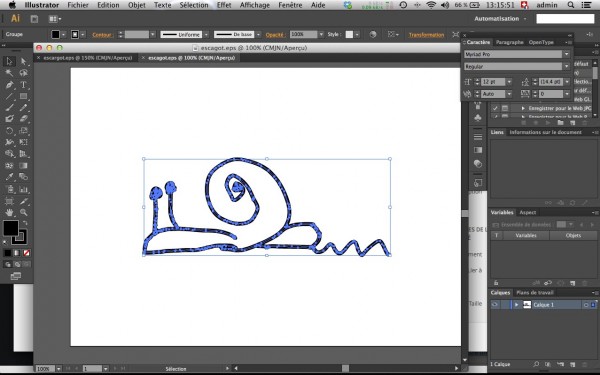Swap fill and stroke arrow
This screenshot has width=600, height=375.
point(25,223)
